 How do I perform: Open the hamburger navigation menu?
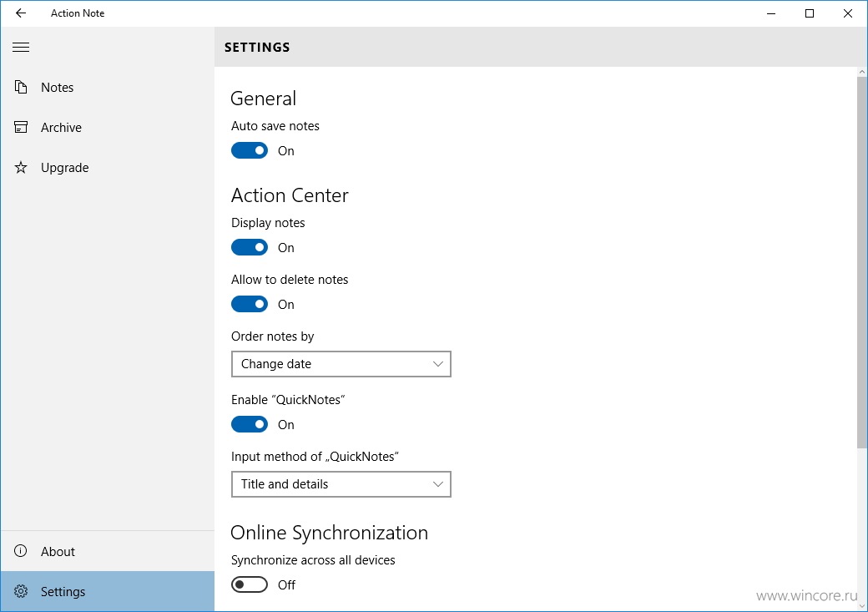(21, 47)
